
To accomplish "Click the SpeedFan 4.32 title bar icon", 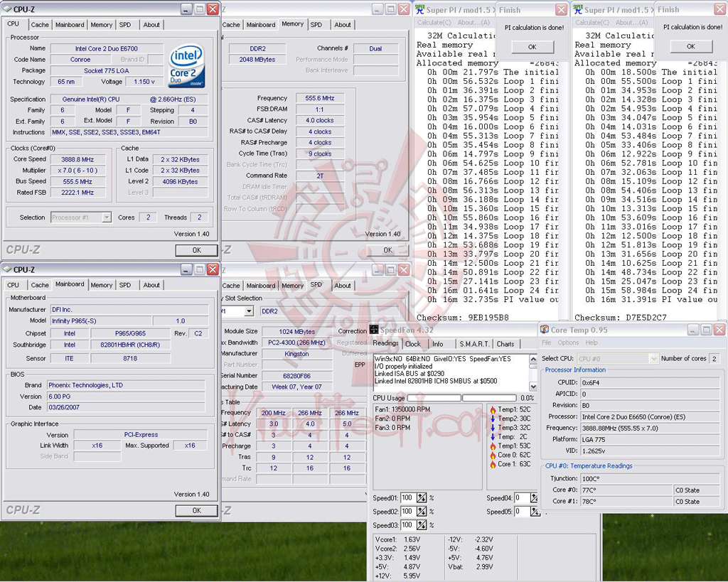I will [374, 330].
